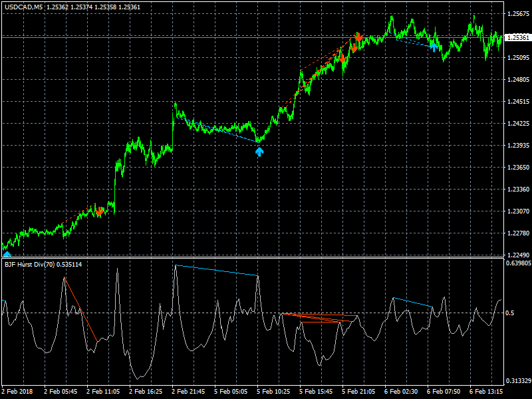This screenshot has height=399, width=532.
Task: Click the 5 Feb 05:05 time label
Action: (x=231, y=392)
